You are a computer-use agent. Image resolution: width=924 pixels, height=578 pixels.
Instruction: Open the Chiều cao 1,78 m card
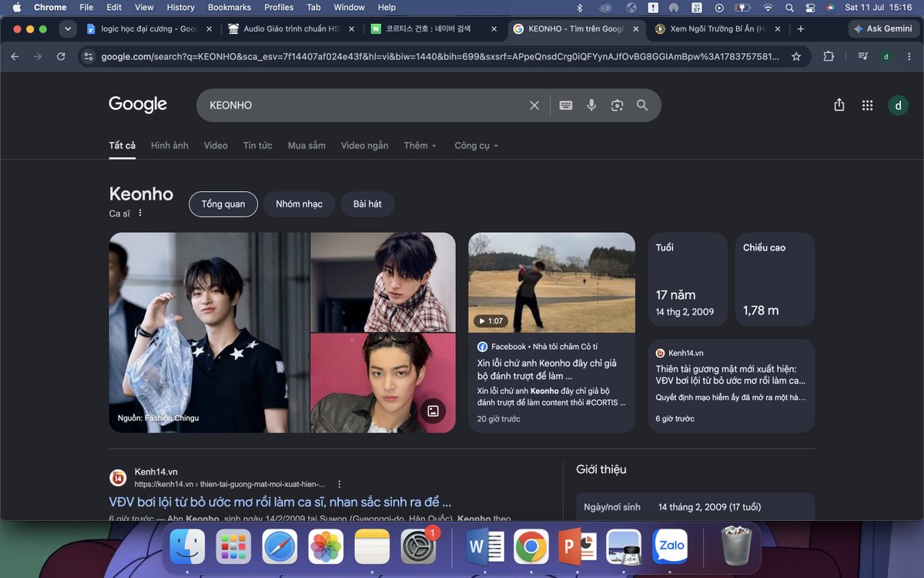pyautogui.click(x=775, y=279)
